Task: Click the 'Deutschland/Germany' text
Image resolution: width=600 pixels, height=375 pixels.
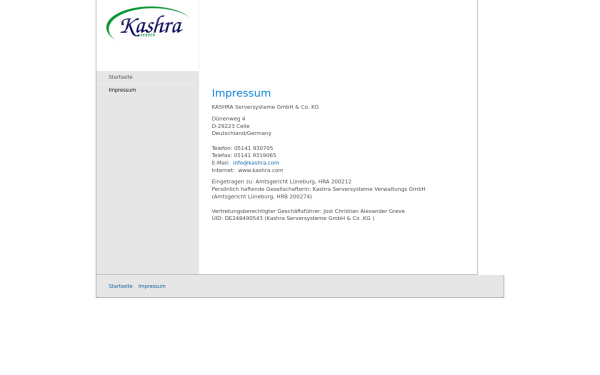Action: point(241,133)
